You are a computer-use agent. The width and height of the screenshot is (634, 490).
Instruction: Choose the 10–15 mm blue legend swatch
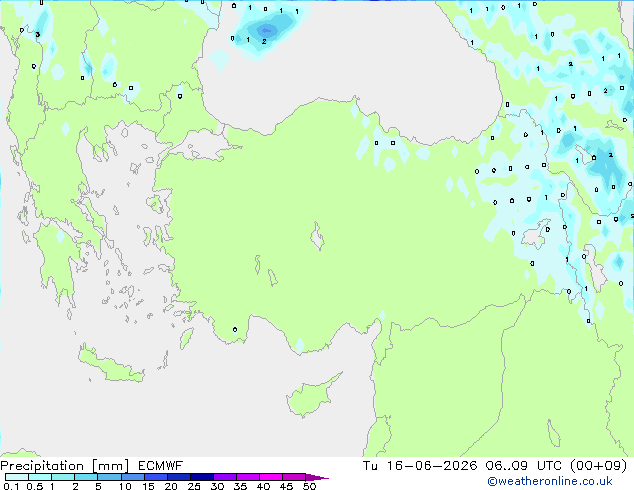tap(132, 477)
